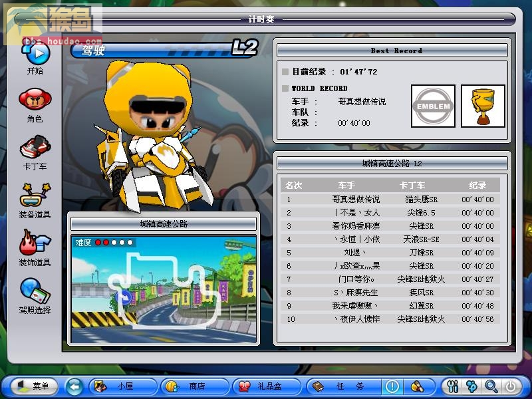Image resolution: width=532 pixels, height=399 pixels.
Task: Click the 目前纪录 01'47'72 text
Action: coord(334,72)
